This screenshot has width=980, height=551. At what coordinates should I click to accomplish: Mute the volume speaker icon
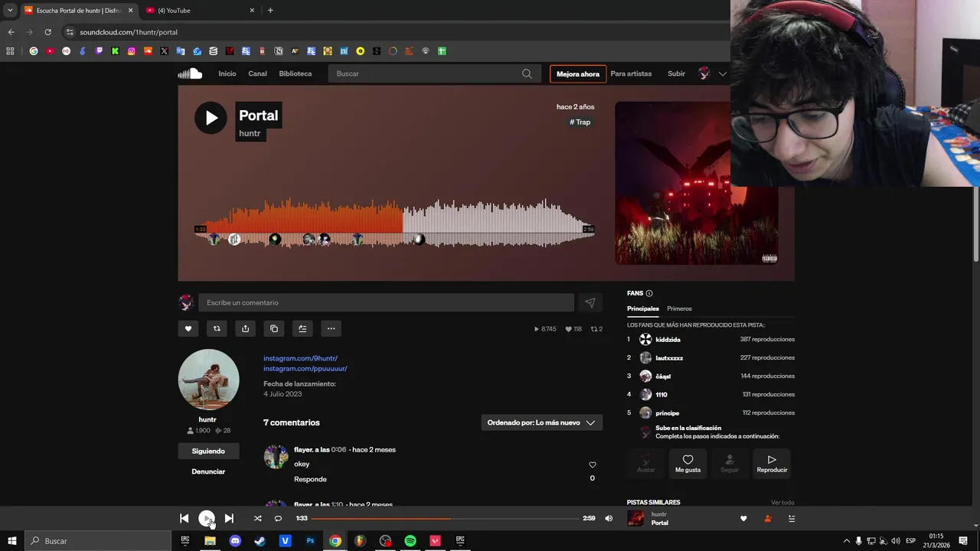pyautogui.click(x=609, y=518)
